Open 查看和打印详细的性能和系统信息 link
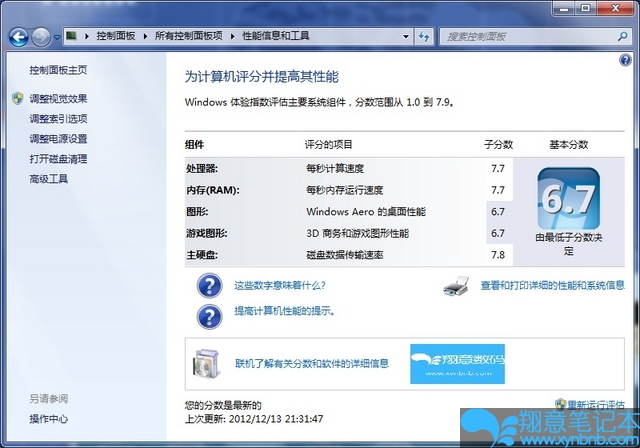The height and width of the screenshot is (448, 640). click(x=553, y=285)
